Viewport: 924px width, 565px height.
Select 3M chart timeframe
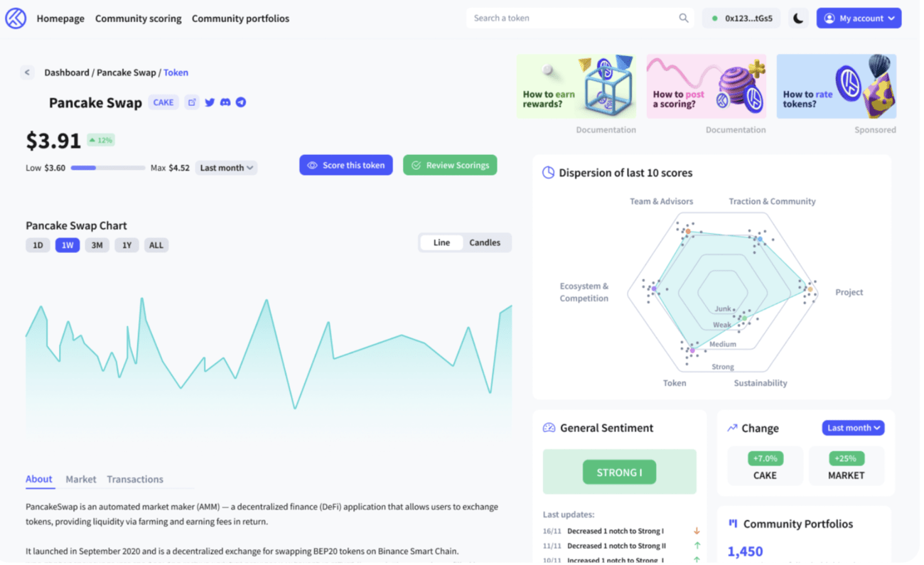point(97,245)
